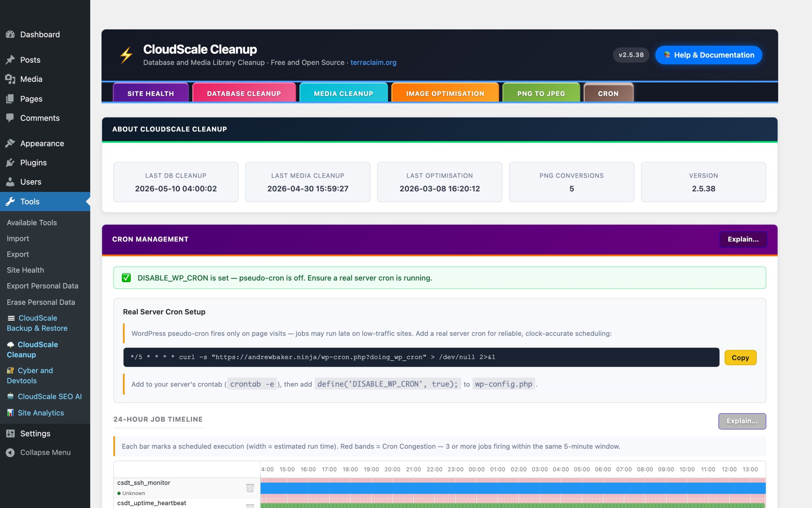Click the Last Optimisation date value
812x508 pixels.
click(x=440, y=189)
